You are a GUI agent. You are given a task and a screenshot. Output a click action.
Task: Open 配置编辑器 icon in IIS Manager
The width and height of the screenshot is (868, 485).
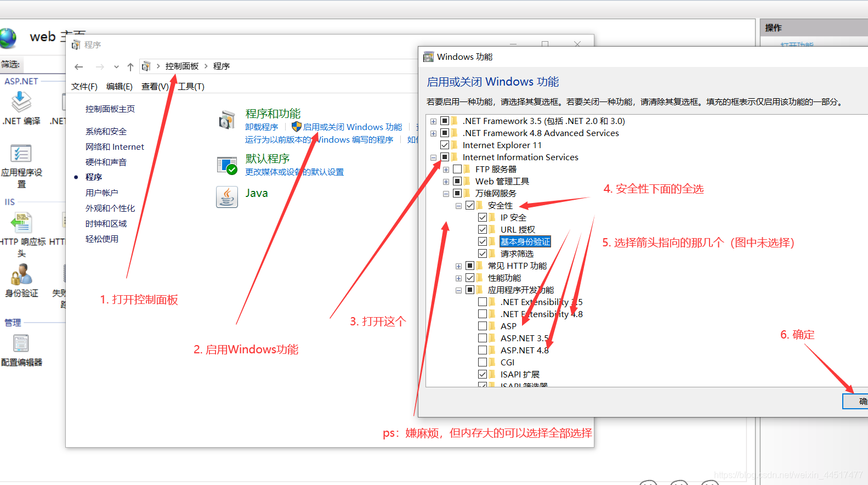pos(21,343)
